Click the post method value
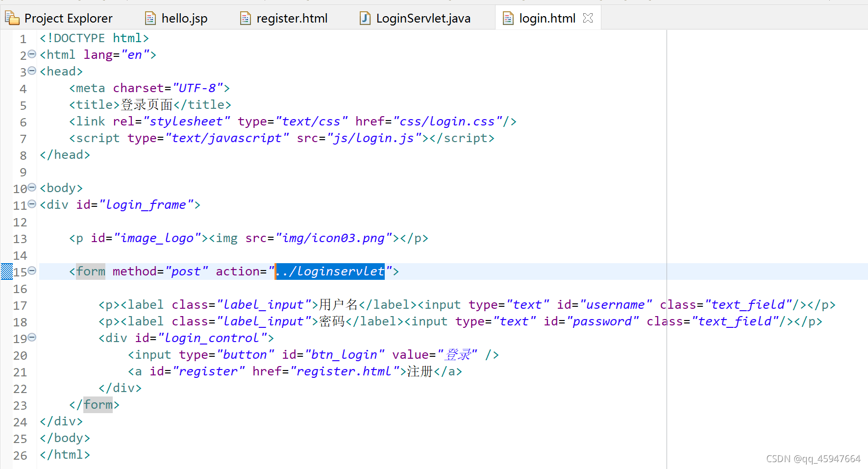The image size is (868, 469). point(187,272)
